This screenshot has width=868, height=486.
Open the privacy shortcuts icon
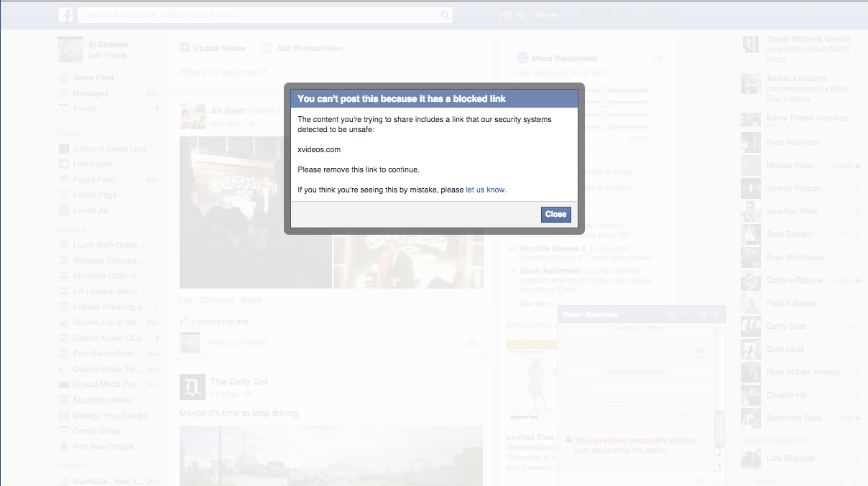click(x=655, y=14)
